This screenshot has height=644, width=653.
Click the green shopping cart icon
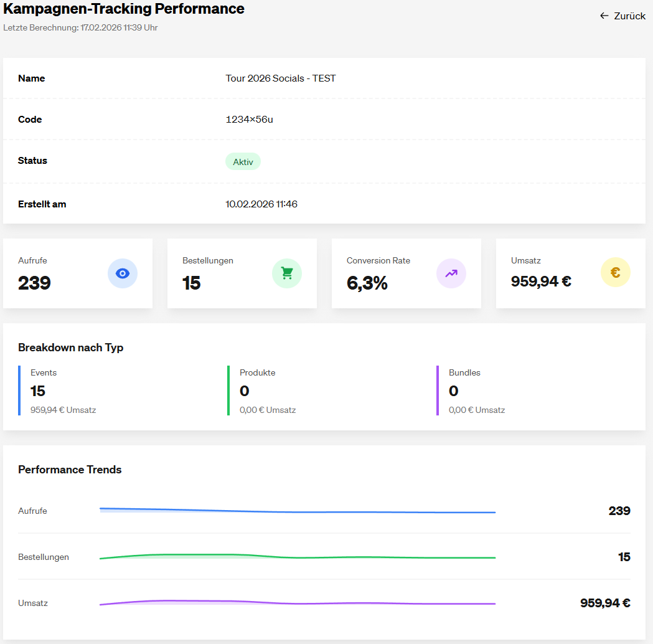(287, 273)
